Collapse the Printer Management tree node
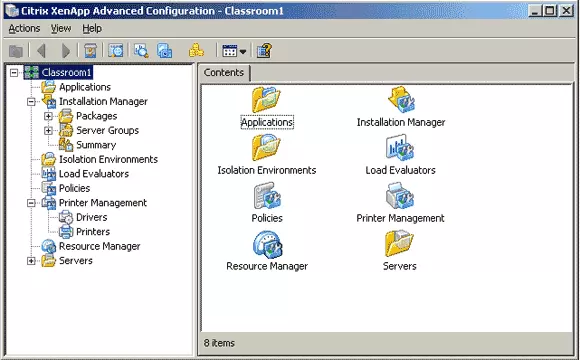Screen dimensions: 580x360 click(31, 203)
